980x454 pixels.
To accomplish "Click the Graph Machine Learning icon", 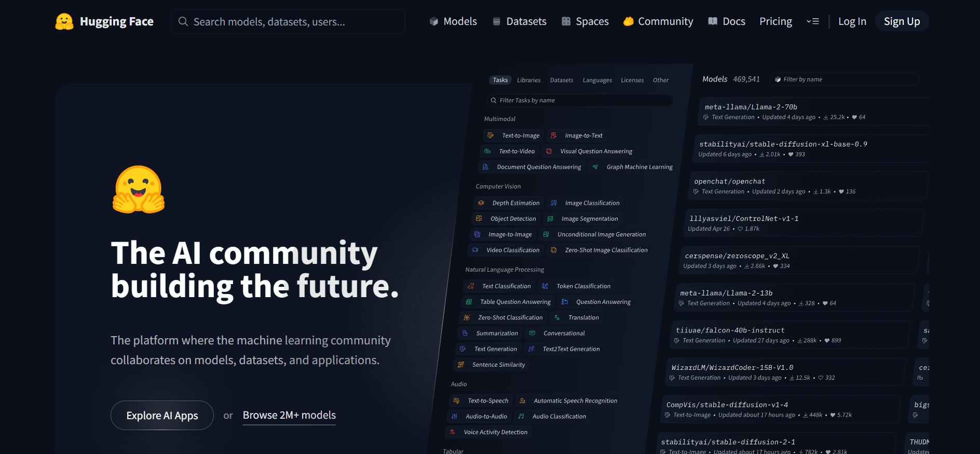I will click(x=595, y=167).
